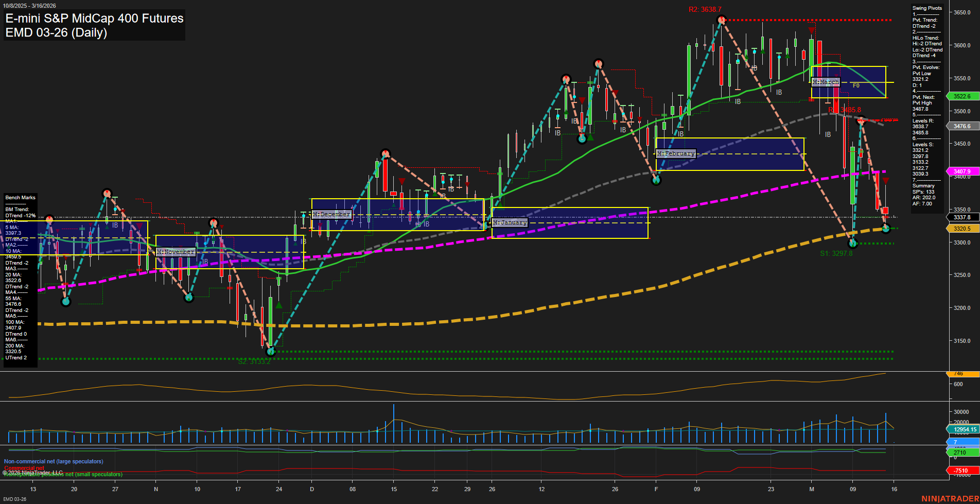
Task: Collapse the Swing Pivots panel
Action: pos(925,8)
